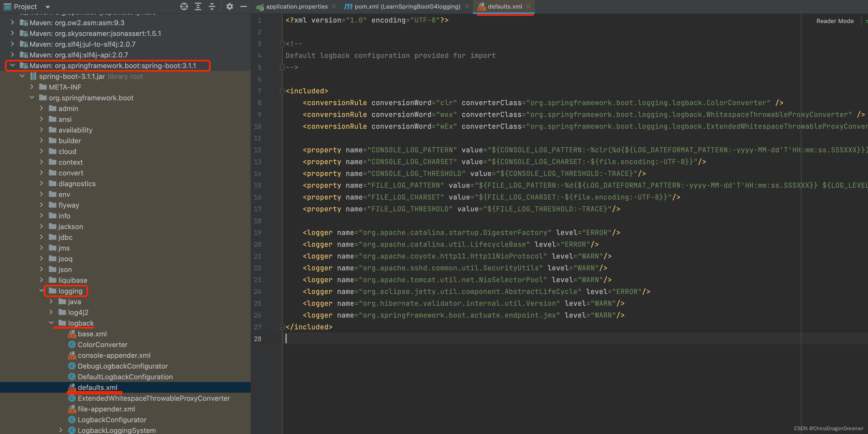Select the admin folder icon
This screenshot has height=434, width=868.
pos(53,108)
